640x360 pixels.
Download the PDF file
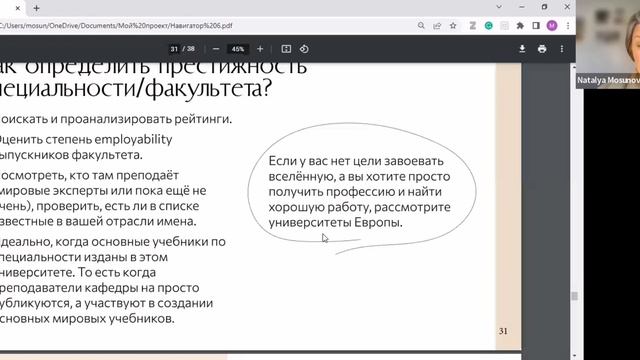[x=522, y=49]
